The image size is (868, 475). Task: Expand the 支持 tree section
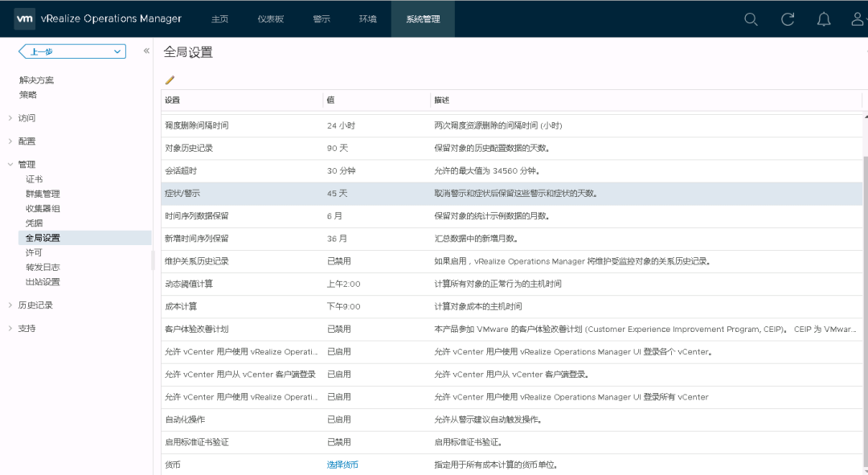(x=10, y=328)
